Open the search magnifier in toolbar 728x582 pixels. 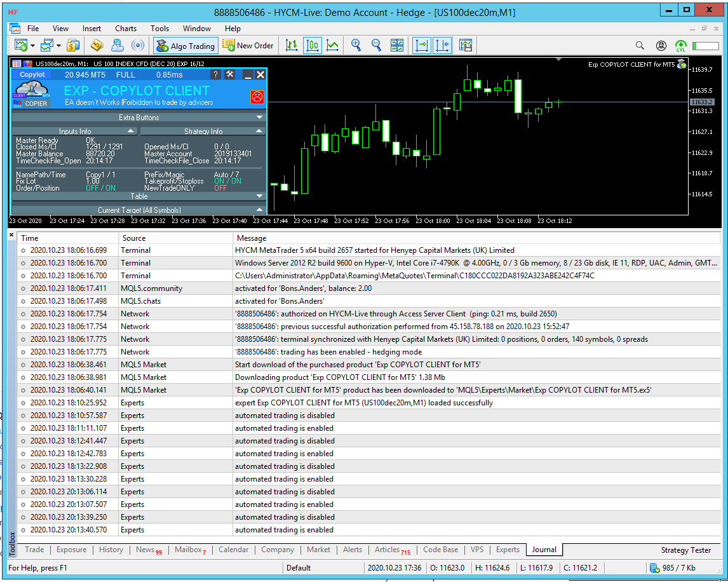coord(640,46)
